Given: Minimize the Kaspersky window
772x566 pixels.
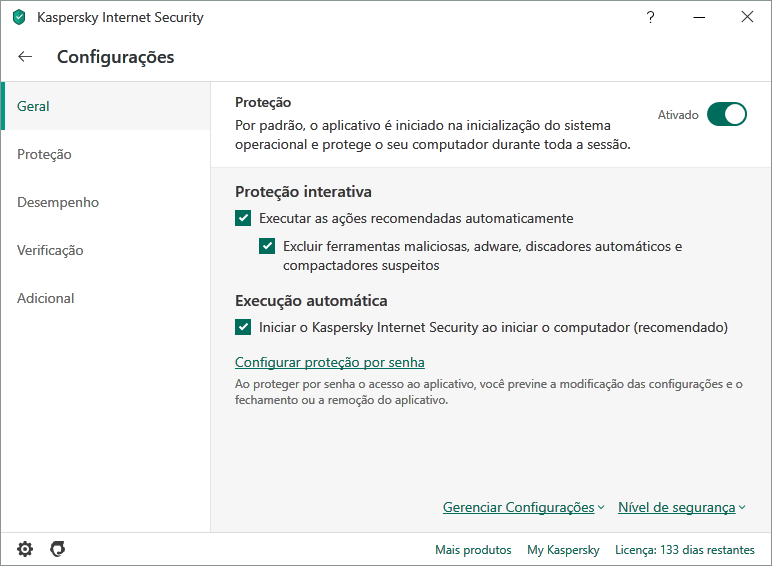Looking at the screenshot, I should point(699,17).
